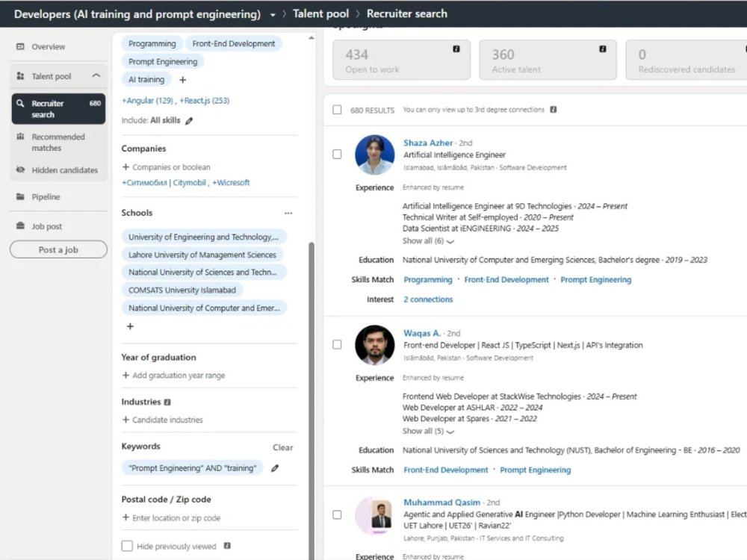Open the project name dropdown arrow
The height and width of the screenshot is (560, 747).
(273, 15)
